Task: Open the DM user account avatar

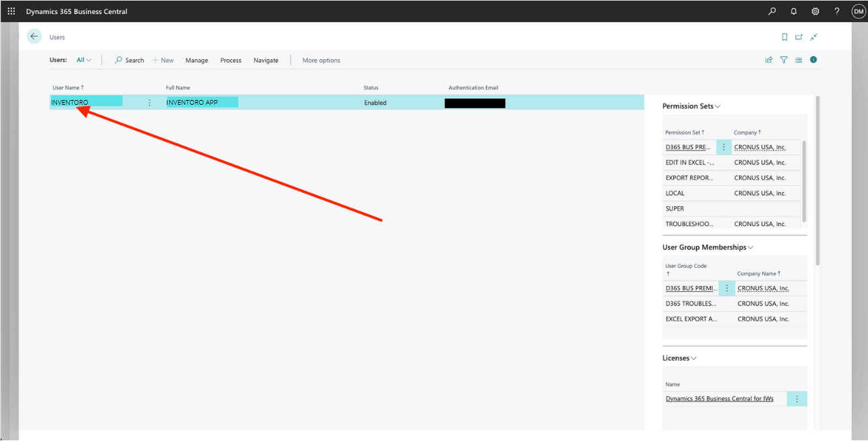Action: (x=859, y=11)
